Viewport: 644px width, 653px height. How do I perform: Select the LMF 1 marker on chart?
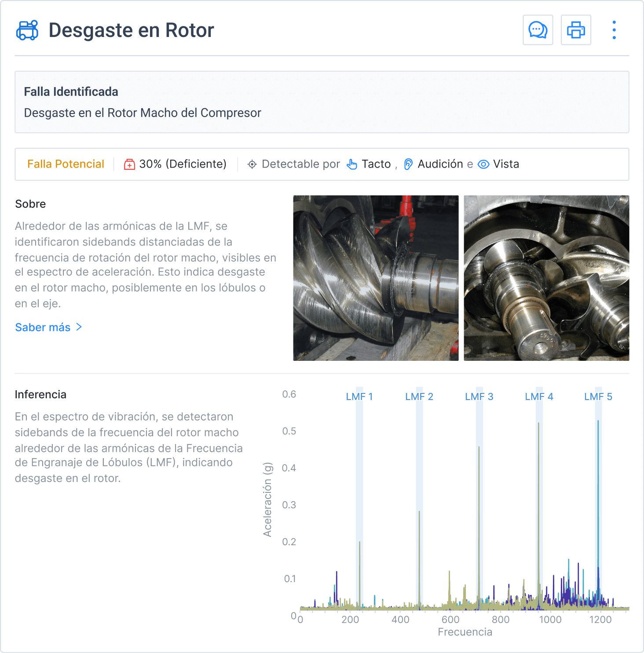[359, 396]
